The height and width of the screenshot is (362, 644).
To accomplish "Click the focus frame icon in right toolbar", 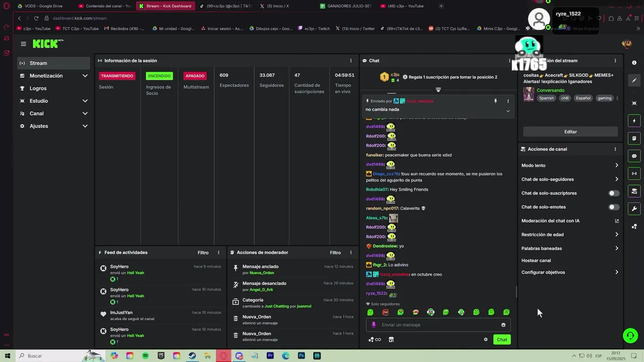I will coord(634,103).
